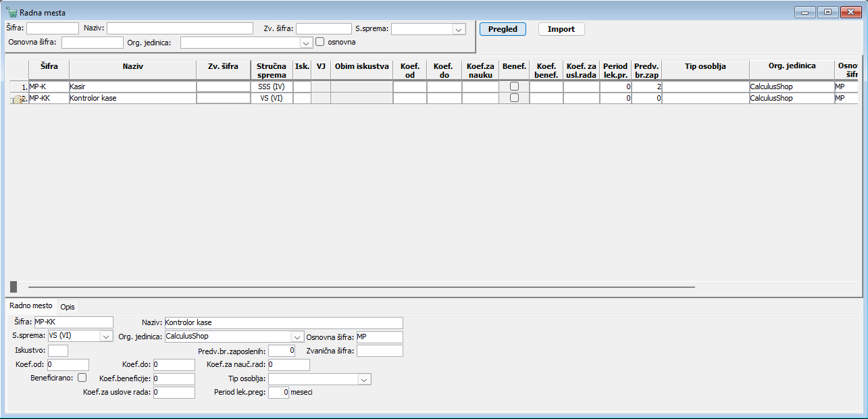Click the horizontal scrollbar of the grid
The image size is (868, 419).
click(361, 287)
